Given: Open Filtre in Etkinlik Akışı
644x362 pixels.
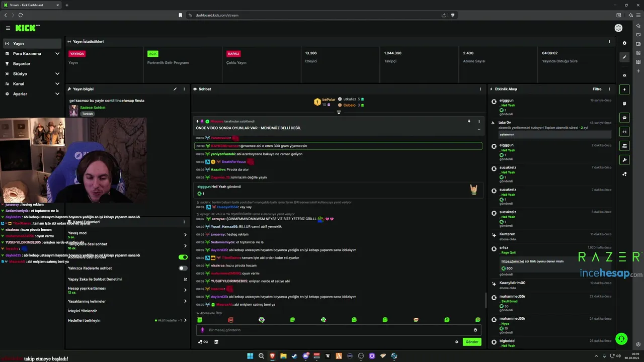Looking at the screenshot, I should tap(597, 89).
